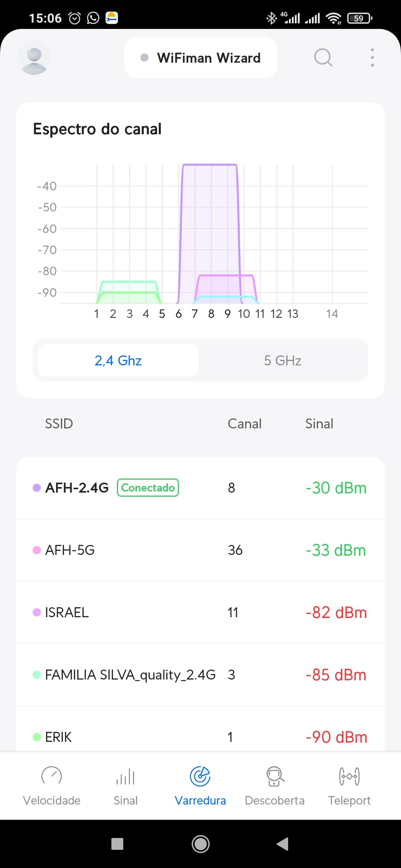Viewport: 401px width, 868px height.
Task: Open the WiFiman Wizard selector
Action: [x=200, y=57]
